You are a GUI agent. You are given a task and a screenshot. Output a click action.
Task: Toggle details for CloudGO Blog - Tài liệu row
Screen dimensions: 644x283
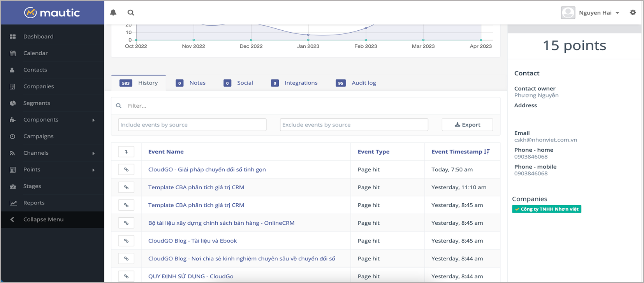[126, 241]
